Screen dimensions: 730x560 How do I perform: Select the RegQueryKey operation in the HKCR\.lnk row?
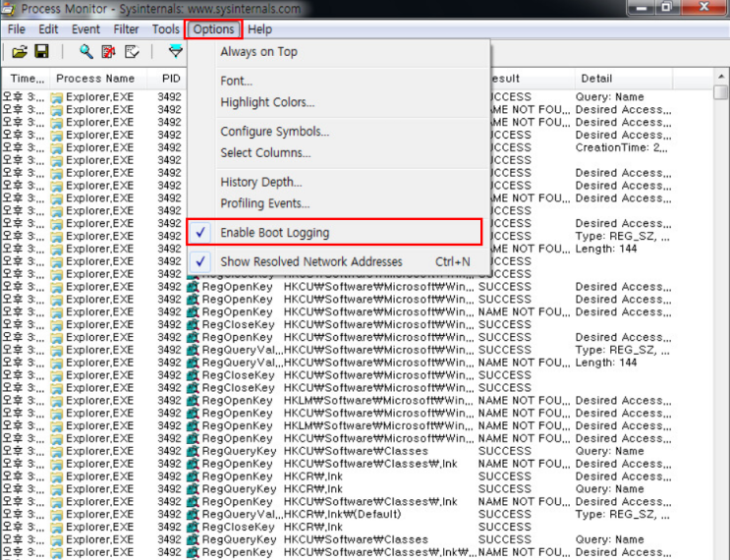pos(240,489)
